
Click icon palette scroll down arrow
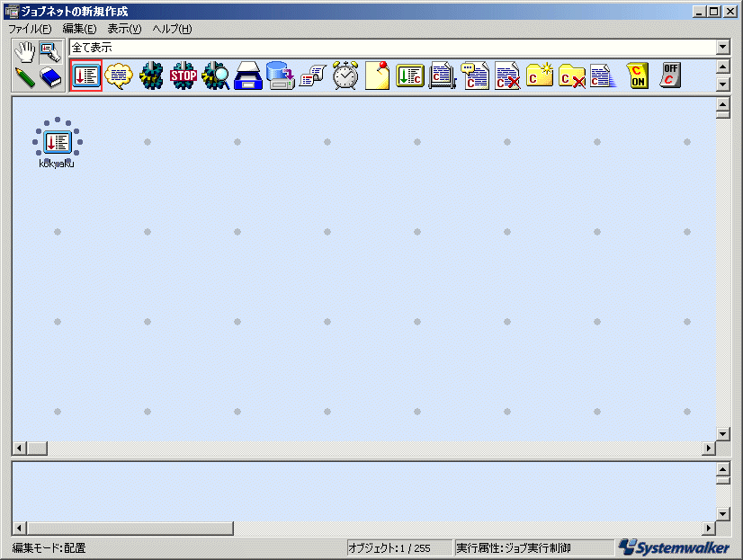point(722,84)
